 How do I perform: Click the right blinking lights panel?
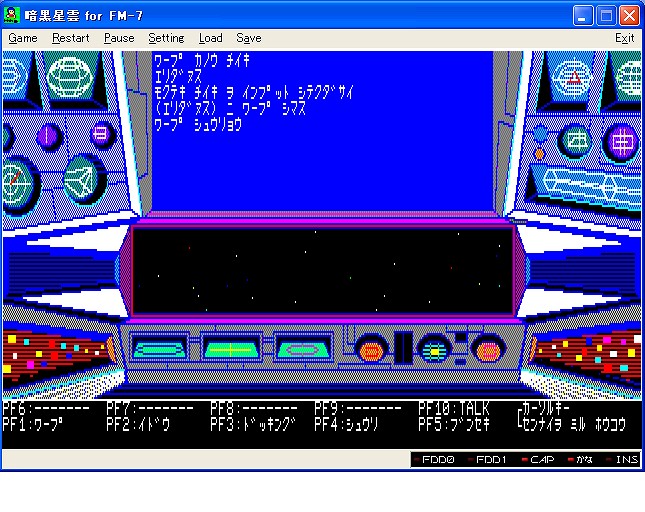click(x=587, y=353)
